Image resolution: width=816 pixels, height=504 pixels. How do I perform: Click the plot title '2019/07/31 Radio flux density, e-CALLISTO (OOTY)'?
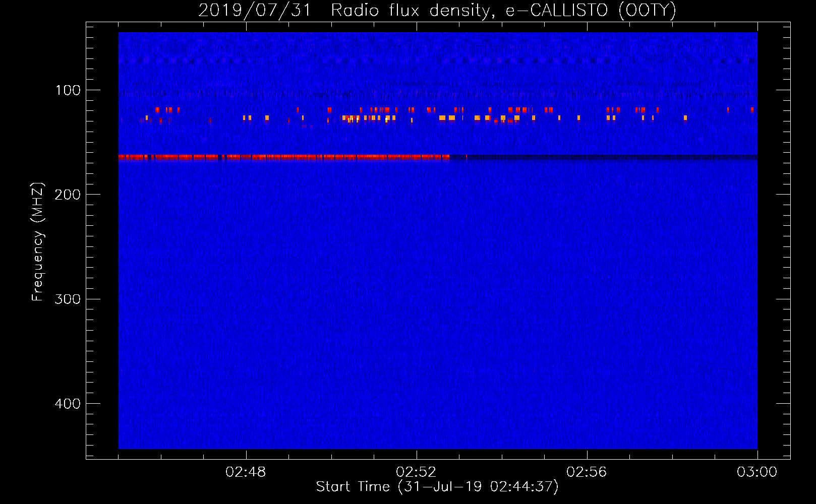(x=437, y=10)
